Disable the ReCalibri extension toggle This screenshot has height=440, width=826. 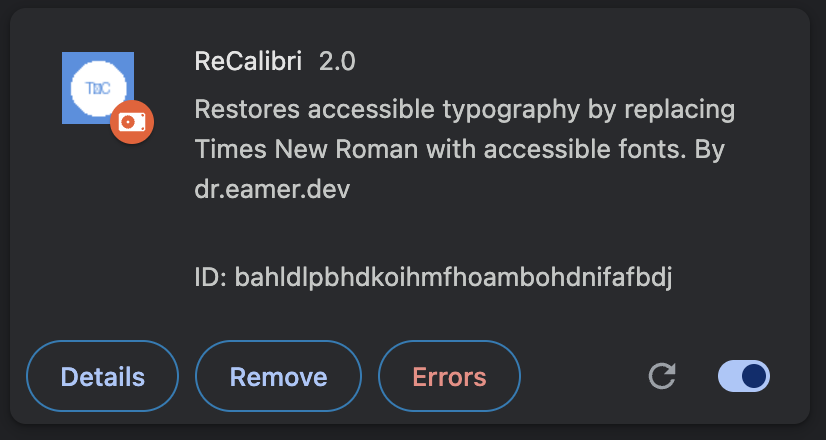(x=744, y=376)
